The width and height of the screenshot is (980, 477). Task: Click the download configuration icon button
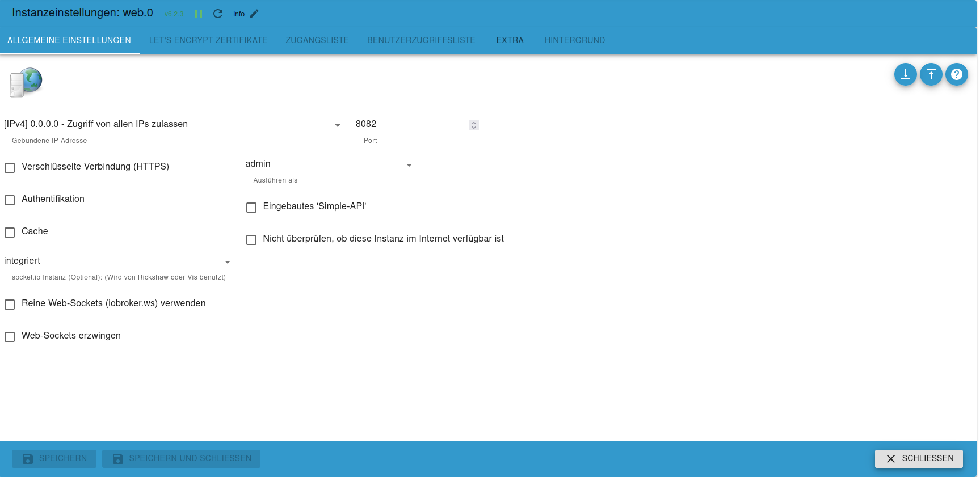905,74
